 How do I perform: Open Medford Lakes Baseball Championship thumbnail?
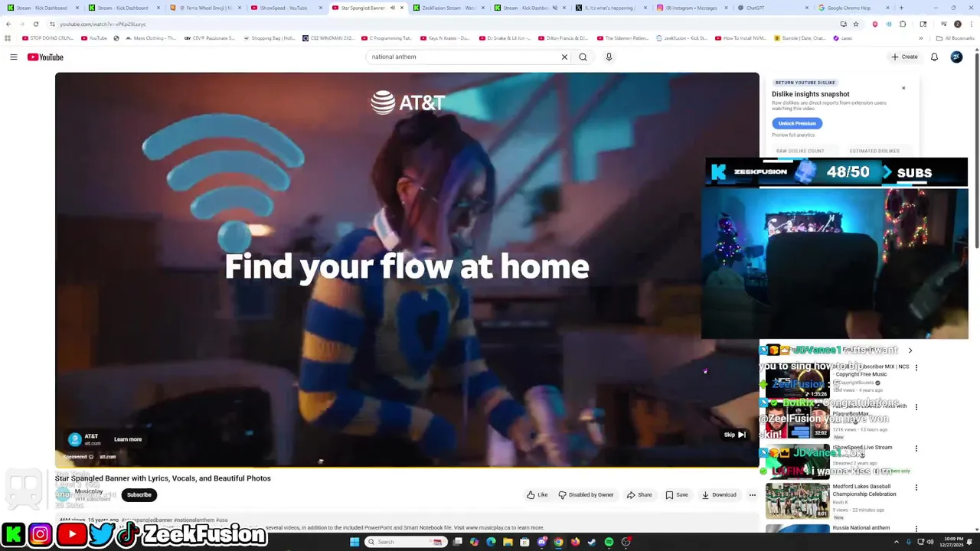tap(797, 500)
